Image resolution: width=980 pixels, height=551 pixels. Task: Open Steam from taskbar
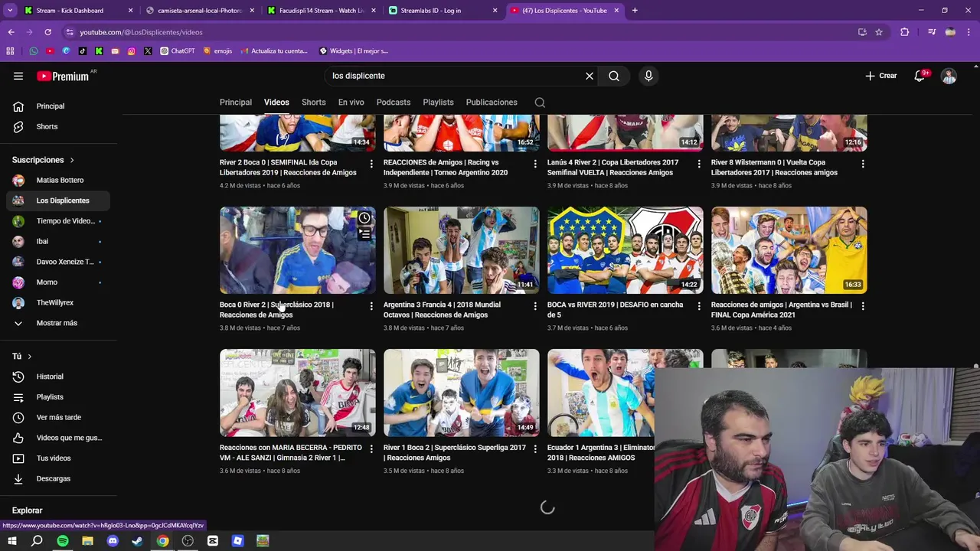(x=138, y=541)
